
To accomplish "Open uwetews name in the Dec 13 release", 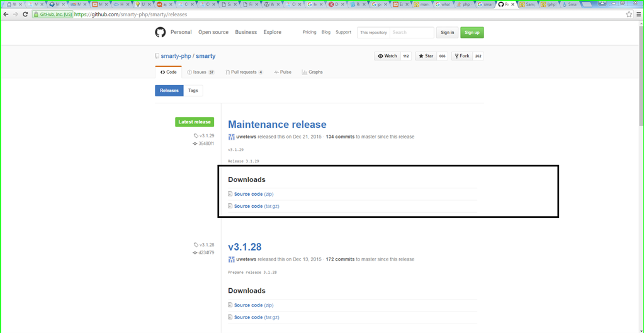I will point(246,259).
